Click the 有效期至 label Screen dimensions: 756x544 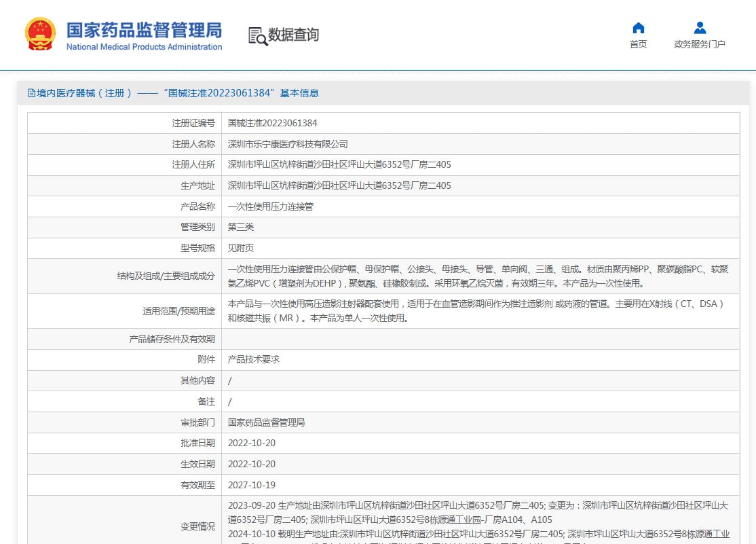tap(197, 485)
